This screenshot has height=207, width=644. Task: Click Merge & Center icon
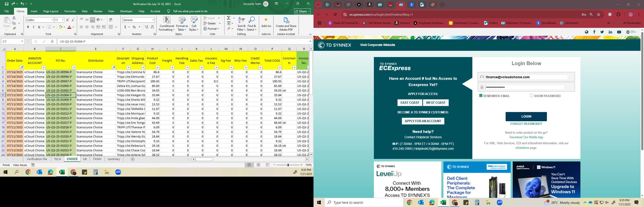111,27
